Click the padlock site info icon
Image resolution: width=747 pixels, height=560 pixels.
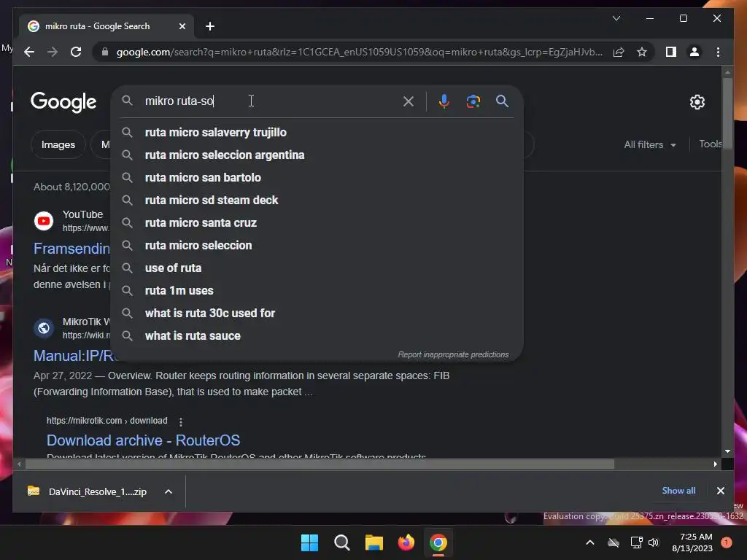click(105, 52)
